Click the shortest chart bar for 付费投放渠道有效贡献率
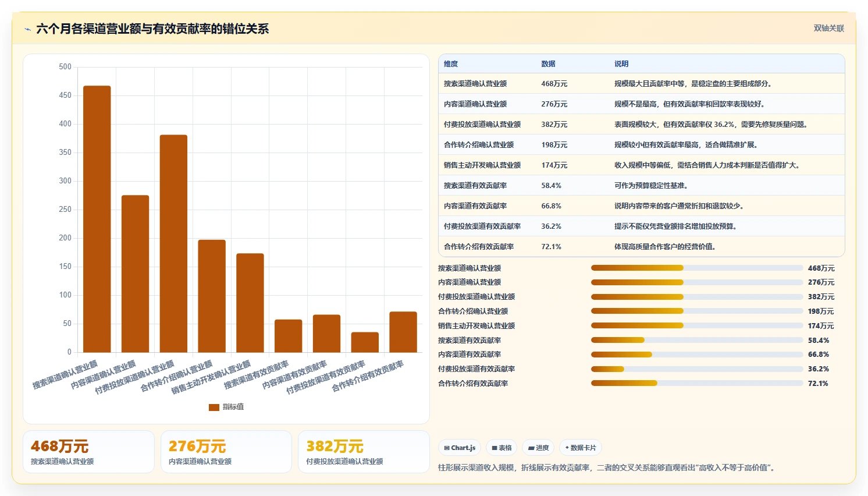Viewport: 868px width, 496px height. click(x=365, y=342)
